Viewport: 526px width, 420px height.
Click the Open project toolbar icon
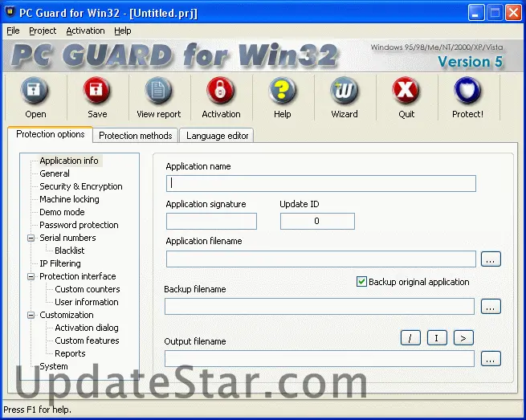(x=35, y=90)
